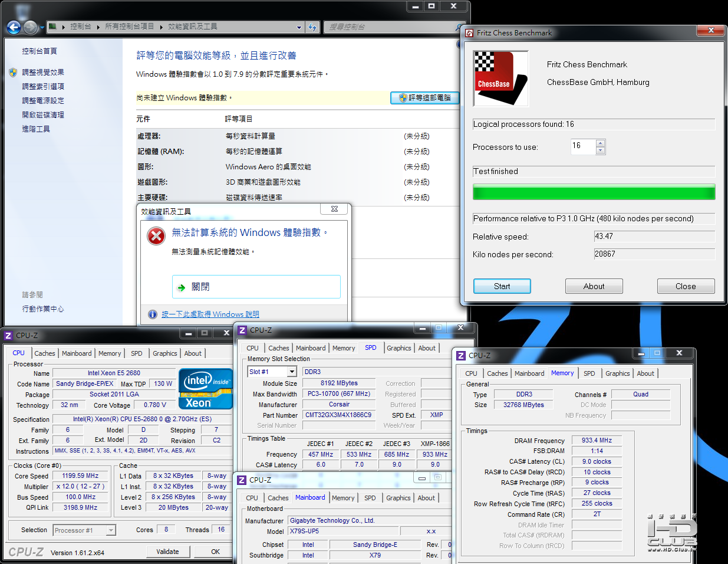Click the Kilo nodes per second value 20867
This screenshot has width=728, height=564.
tap(654, 254)
